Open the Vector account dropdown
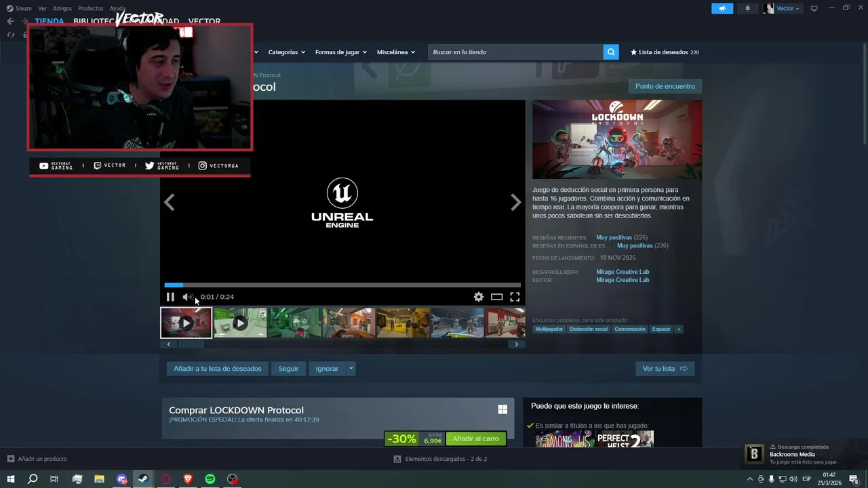868x488 pixels. (782, 8)
